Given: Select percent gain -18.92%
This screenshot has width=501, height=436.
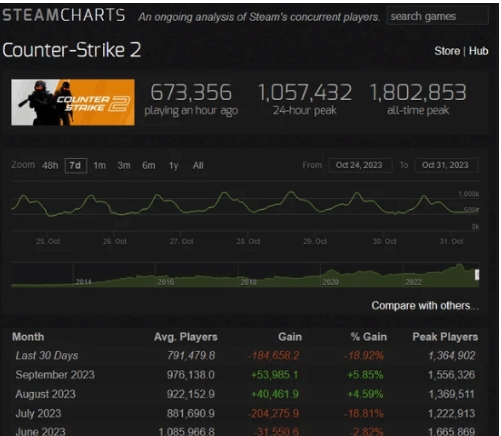Looking at the screenshot, I should [x=364, y=356].
